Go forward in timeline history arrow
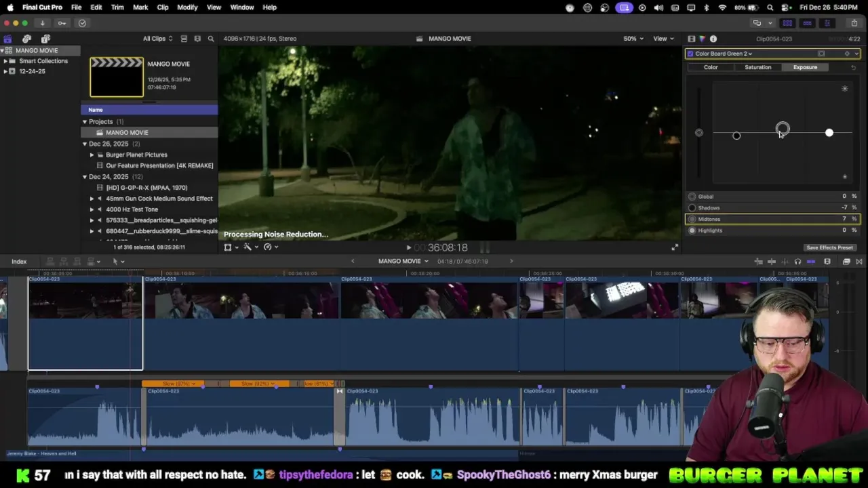Image resolution: width=868 pixels, height=488 pixels. (x=511, y=262)
